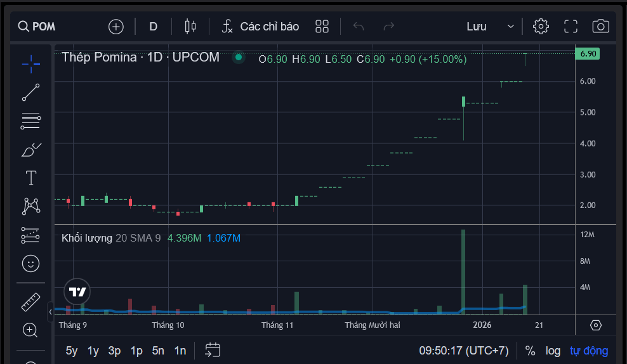Open the Fibonacci retracement tool
The height and width of the screenshot is (364, 627).
click(30, 120)
